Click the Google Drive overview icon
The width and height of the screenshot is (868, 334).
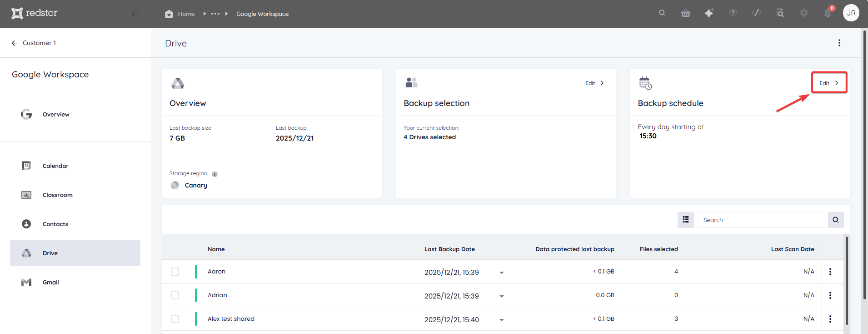(178, 83)
